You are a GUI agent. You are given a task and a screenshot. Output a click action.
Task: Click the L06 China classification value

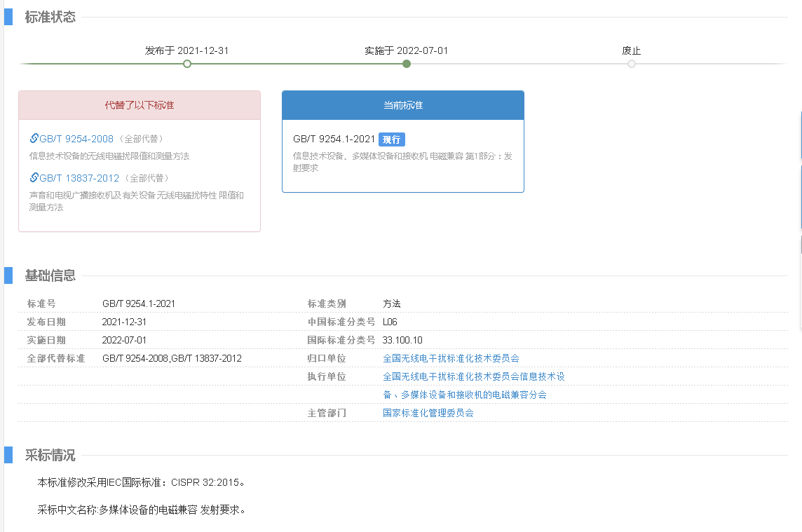(x=390, y=322)
